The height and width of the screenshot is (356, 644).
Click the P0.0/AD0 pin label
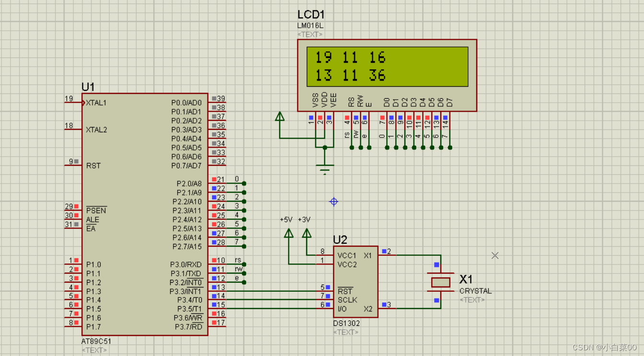(186, 103)
